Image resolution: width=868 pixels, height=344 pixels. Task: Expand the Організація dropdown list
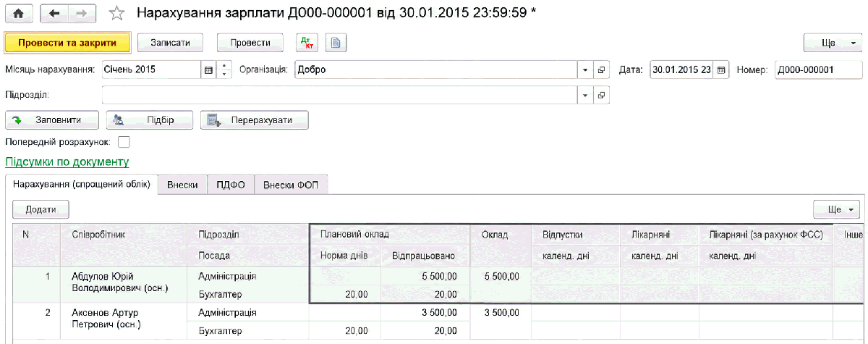(585, 70)
